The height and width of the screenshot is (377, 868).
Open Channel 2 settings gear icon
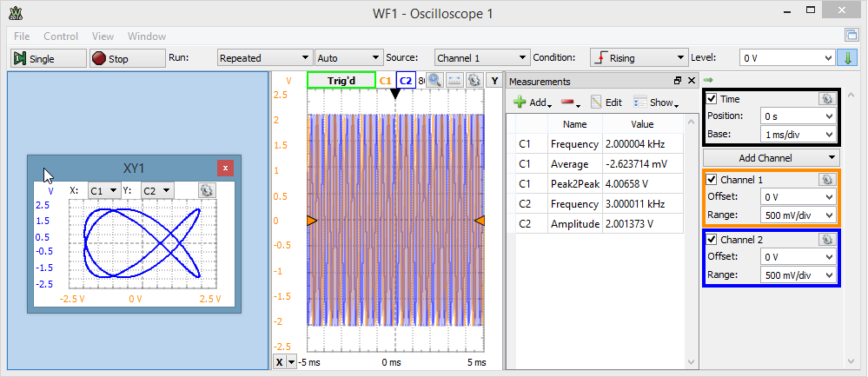point(826,240)
